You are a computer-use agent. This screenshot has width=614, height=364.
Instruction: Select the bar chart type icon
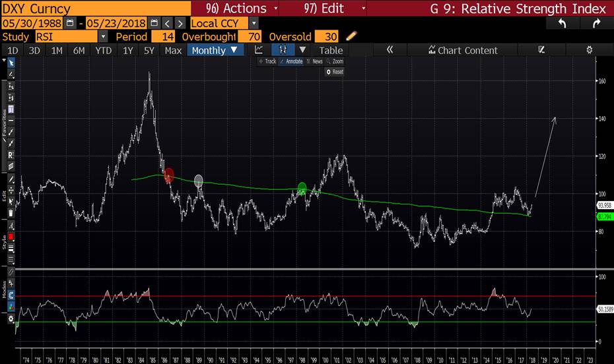tap(283, 49)
